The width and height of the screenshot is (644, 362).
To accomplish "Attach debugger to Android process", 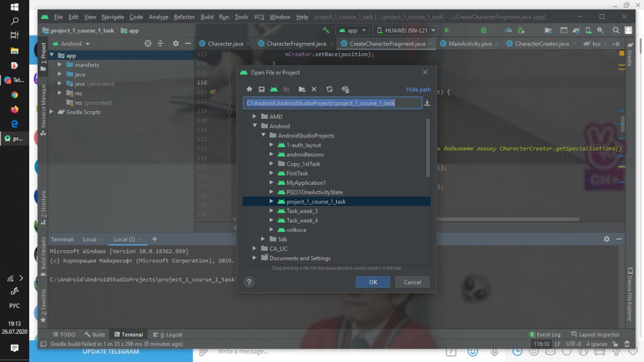I will (x=521, y=30).
